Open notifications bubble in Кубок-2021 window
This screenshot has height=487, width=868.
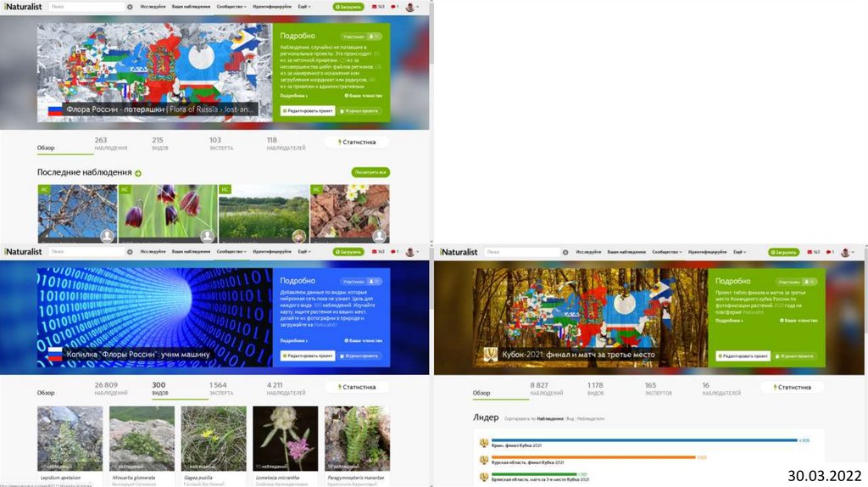[830, 251]
